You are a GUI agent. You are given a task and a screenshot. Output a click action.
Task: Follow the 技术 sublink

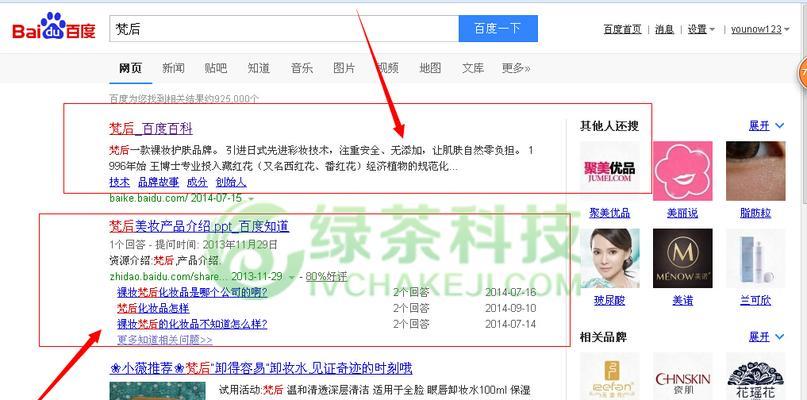coord(119,182)
